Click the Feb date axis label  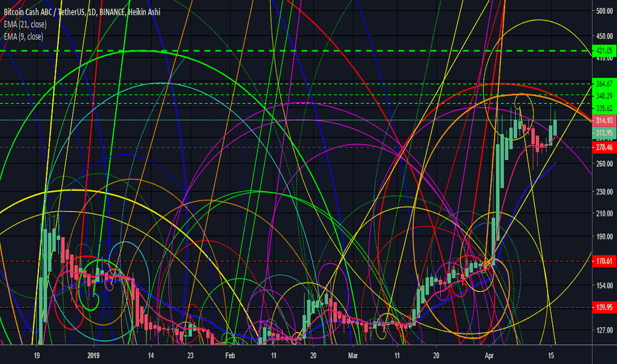coord(230,355)
